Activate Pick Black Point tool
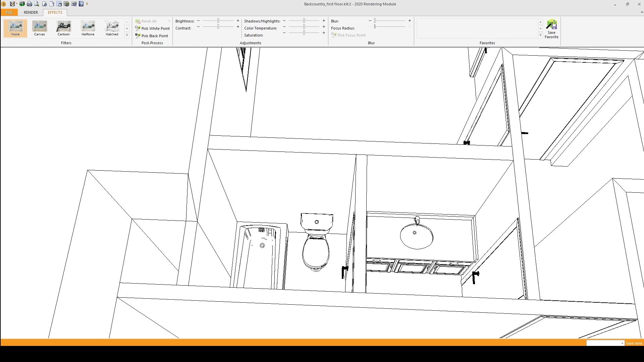Image resolution: width=644 pixels, height=362 pixels. tap(152, 36)
